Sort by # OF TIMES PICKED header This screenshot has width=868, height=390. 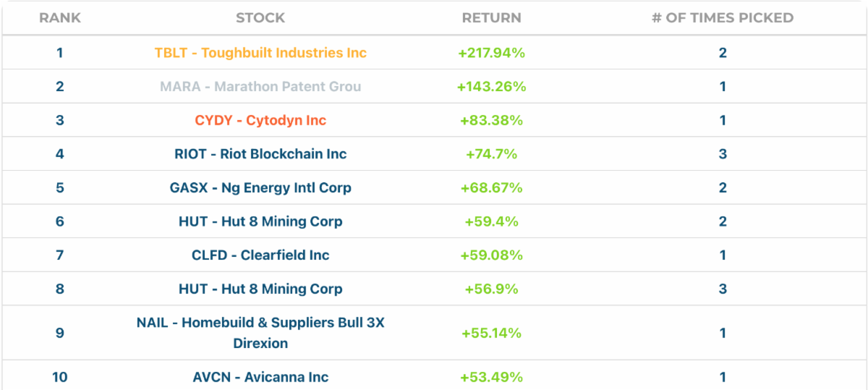click(722, 18)
